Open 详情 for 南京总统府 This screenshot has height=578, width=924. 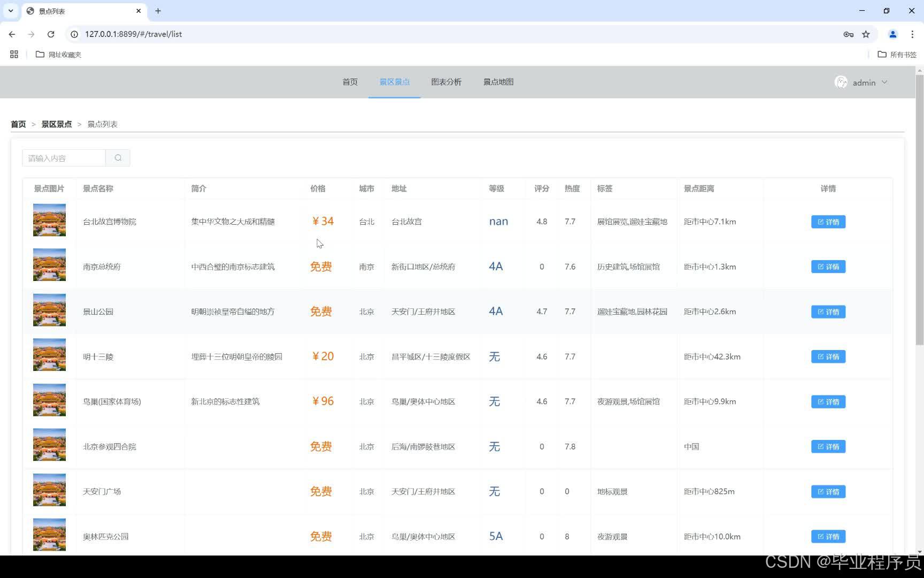click(x=828, y=267)
